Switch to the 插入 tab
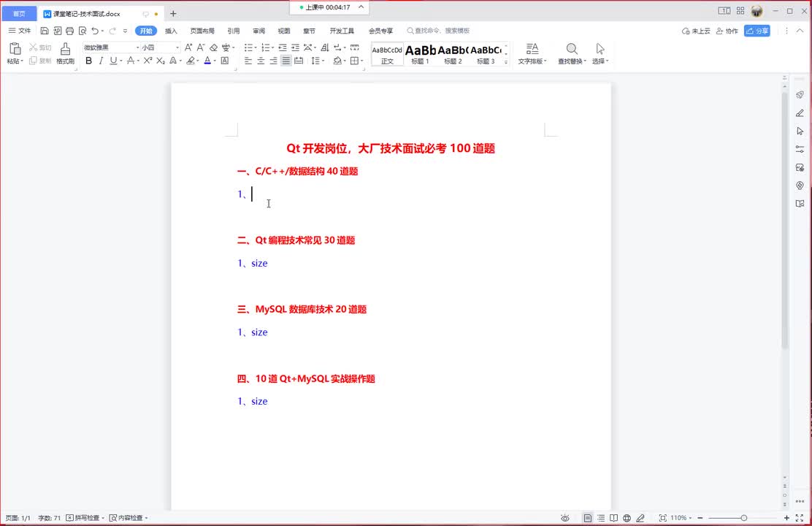 click(x=171, y=31)
